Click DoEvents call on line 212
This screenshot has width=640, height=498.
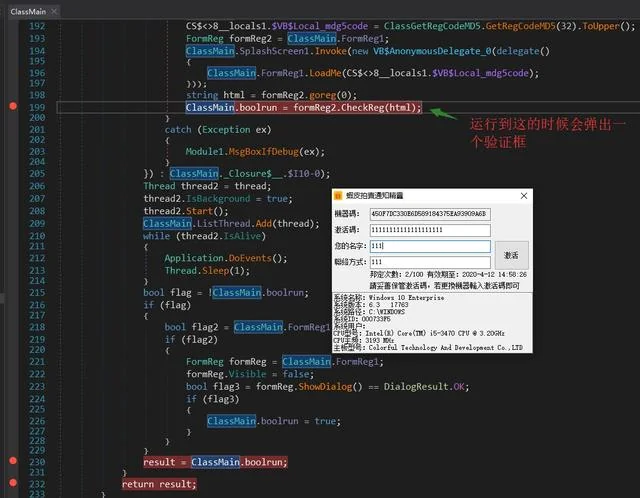250,258
